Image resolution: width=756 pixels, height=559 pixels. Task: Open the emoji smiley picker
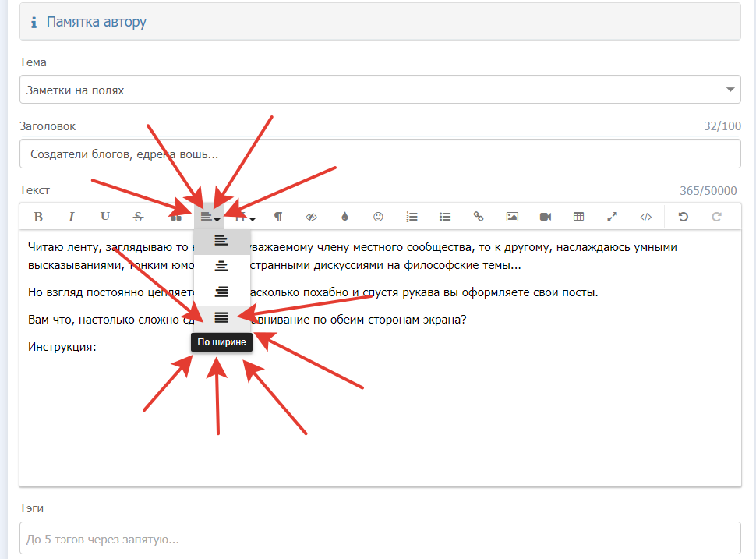379,217
